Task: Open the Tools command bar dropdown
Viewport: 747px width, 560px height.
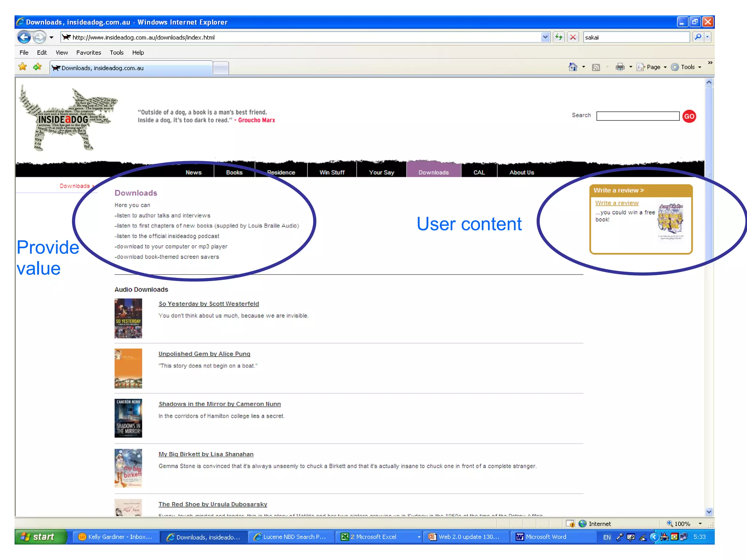Action: point(687,67)
